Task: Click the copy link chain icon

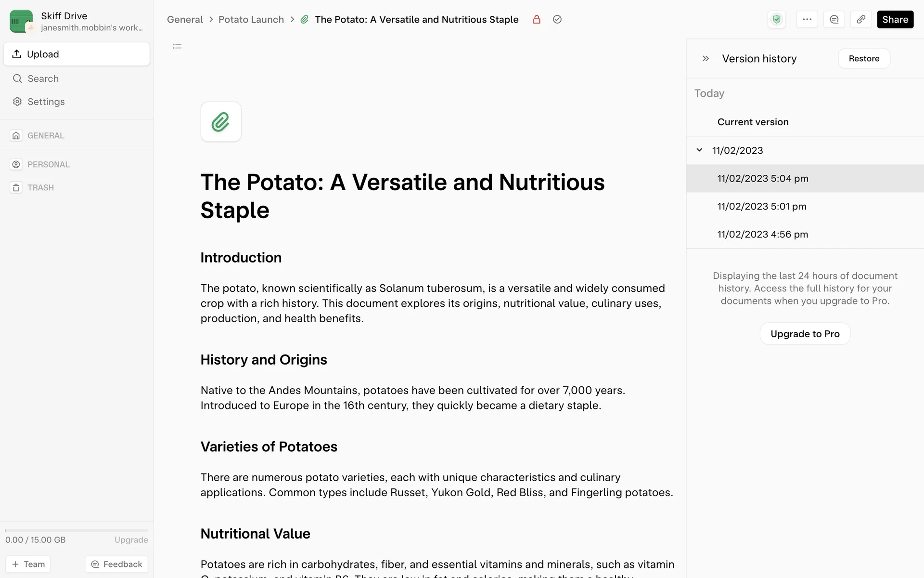Action: [861, 19]
